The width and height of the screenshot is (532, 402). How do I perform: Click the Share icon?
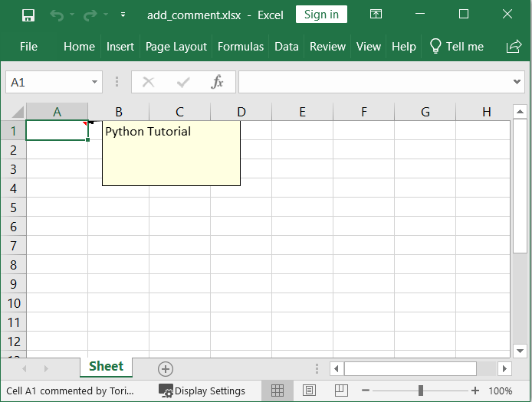point(514,47)
